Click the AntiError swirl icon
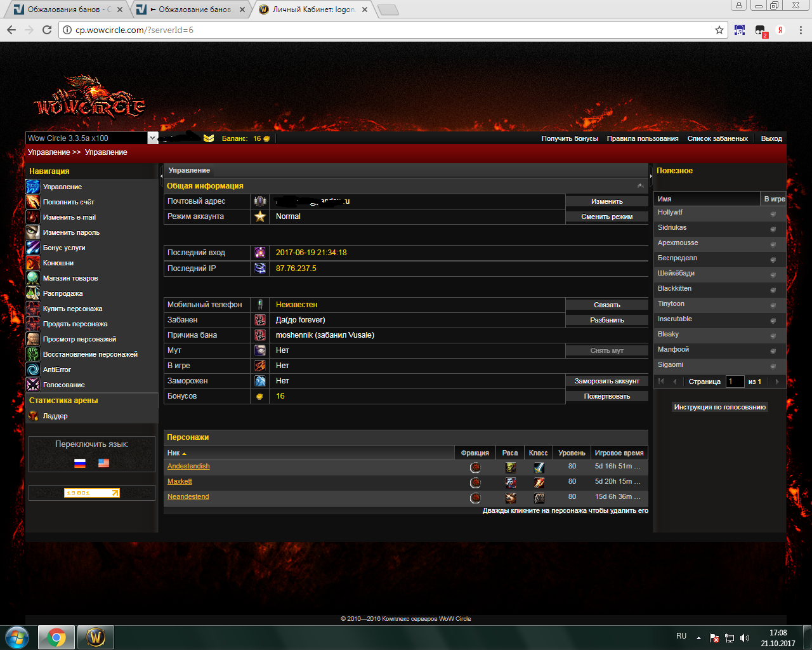The width and height of the screenshot is (812, 650). [x=33, y=369]
